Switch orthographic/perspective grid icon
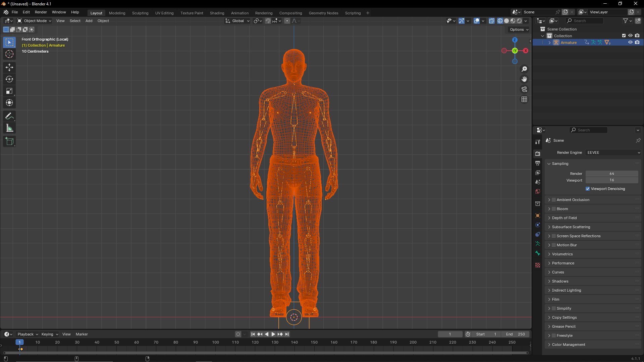Screen dimensions: 644x362 (x=524, y=99)
